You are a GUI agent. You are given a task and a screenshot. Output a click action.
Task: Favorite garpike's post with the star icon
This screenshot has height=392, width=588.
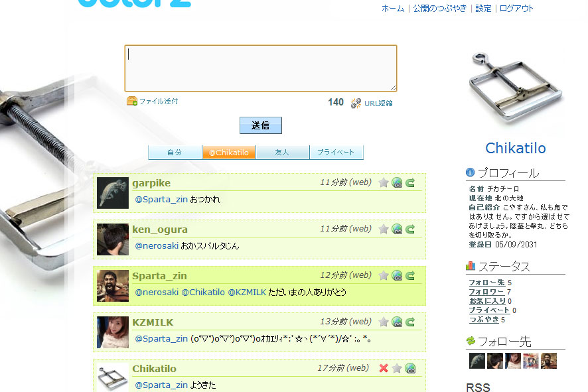[384, 182]
